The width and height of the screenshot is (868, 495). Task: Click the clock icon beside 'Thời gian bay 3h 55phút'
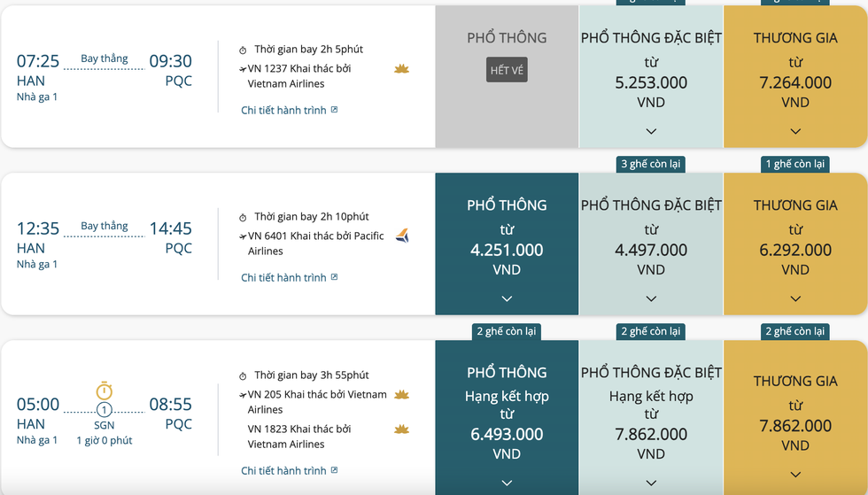point(244,376)
